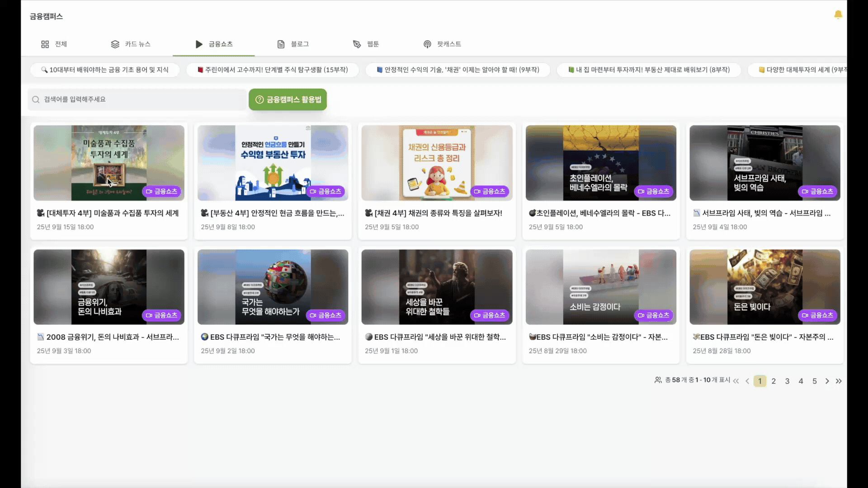Click the notification bell icon

838,15
